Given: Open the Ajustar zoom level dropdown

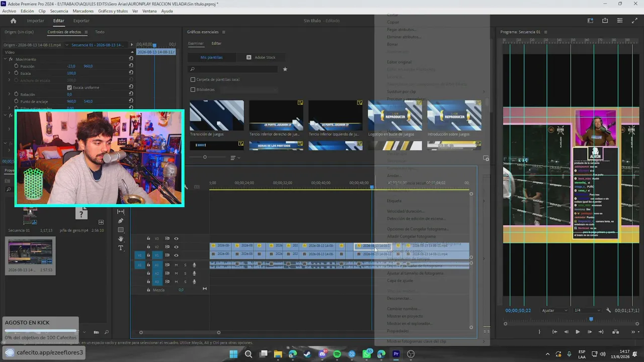Looking at the screenshot, I should pyautogui.click(x=554, y=310).
